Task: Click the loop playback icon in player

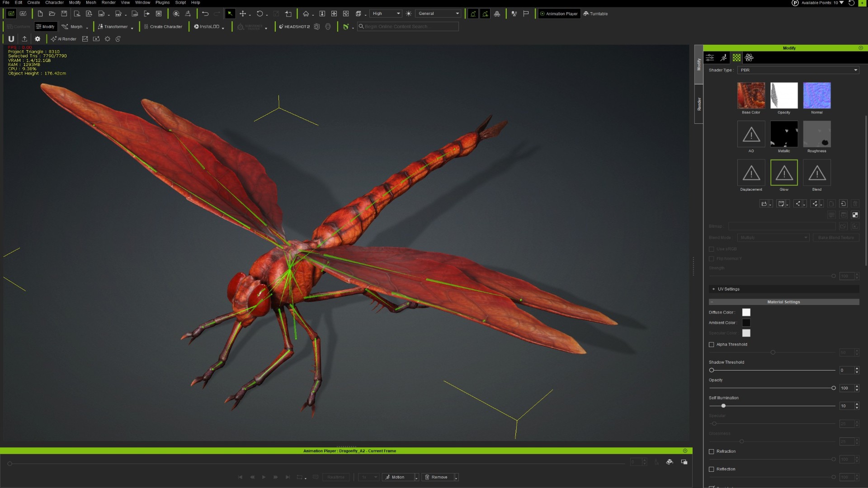Action: pos(299,477)
